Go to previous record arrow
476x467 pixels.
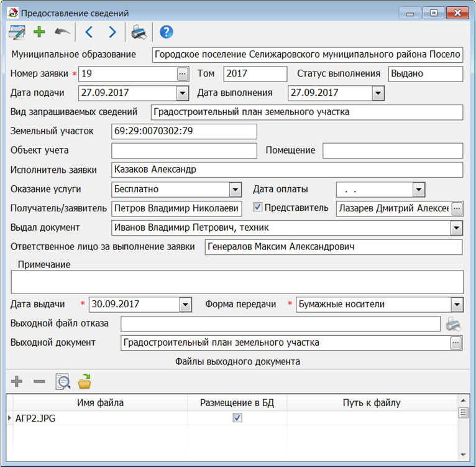[89, 32]
